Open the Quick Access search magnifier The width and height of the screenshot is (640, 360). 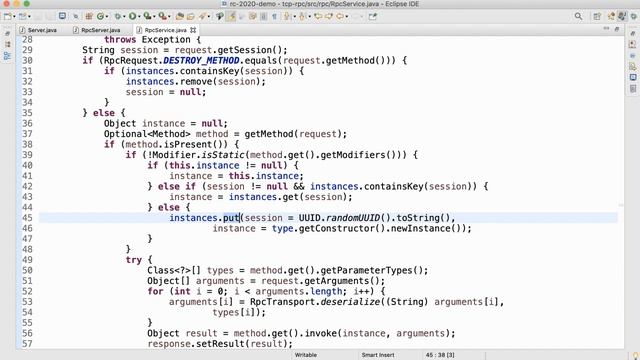(578, 16)
